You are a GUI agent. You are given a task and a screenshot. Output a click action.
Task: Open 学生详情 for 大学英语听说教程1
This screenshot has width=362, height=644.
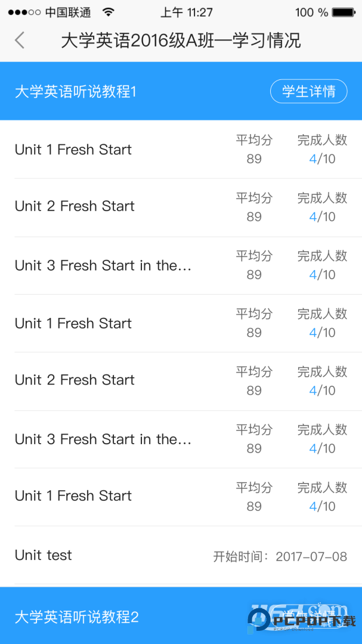[308, 91]
